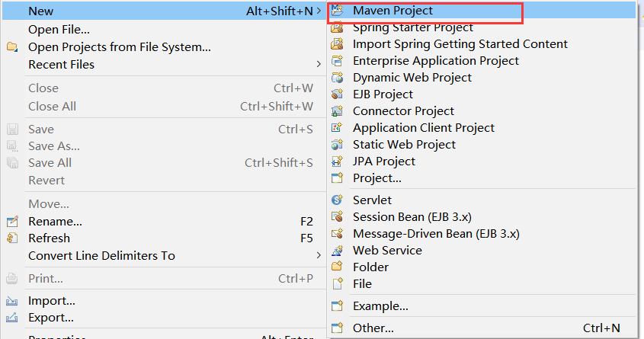The width and height of the screenshot is (644, 339).
Task: Click the Application Client Project icon
Action: (x=337, y=128)
